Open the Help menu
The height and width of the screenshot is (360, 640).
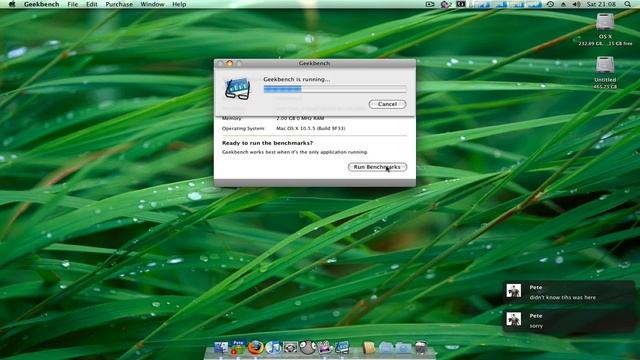[x=179, y=4]
